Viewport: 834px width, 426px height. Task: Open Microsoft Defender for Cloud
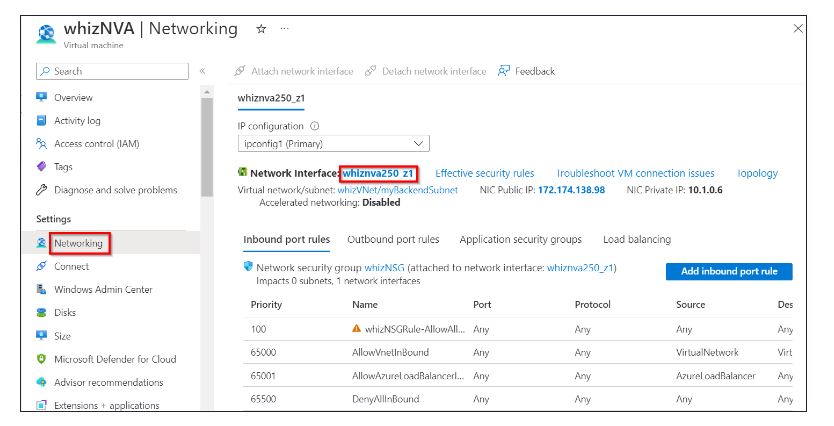(x=115, y=359)
